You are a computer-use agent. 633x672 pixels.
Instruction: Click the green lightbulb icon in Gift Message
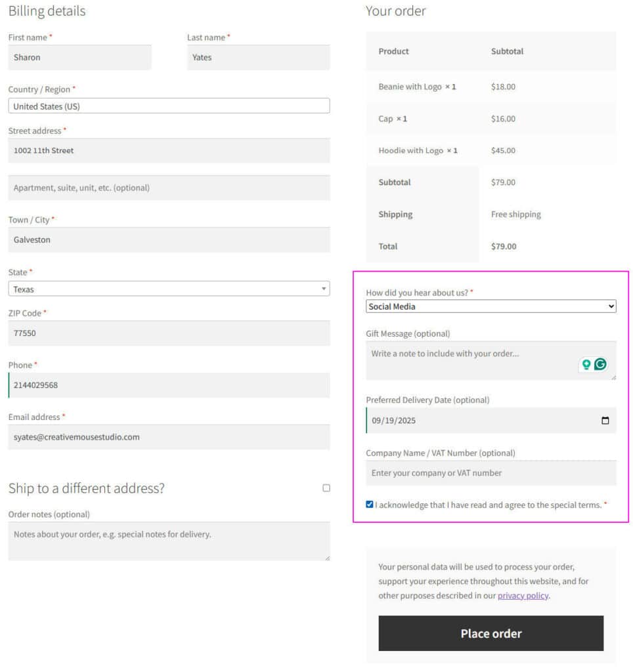586,364
